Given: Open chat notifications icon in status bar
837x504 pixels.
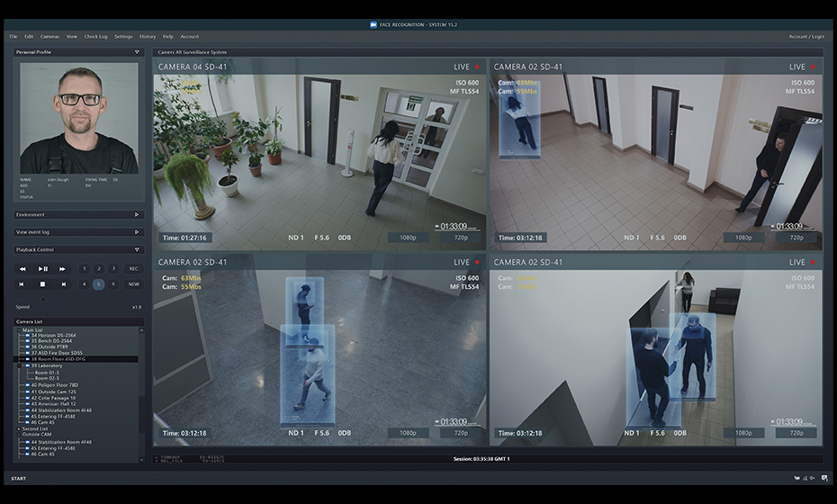Looking at the screenshot, I should coord(824,479).
